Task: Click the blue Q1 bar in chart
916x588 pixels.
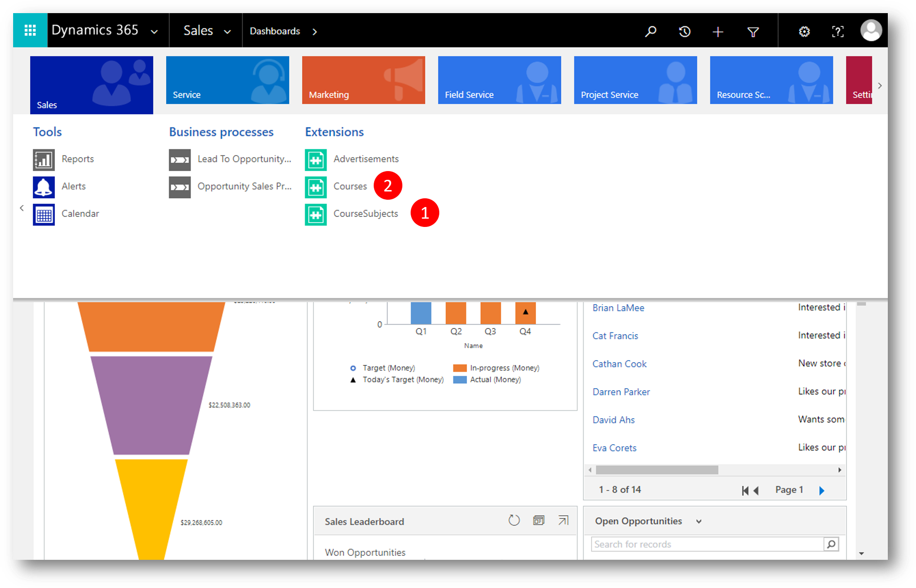Action: 421,313
